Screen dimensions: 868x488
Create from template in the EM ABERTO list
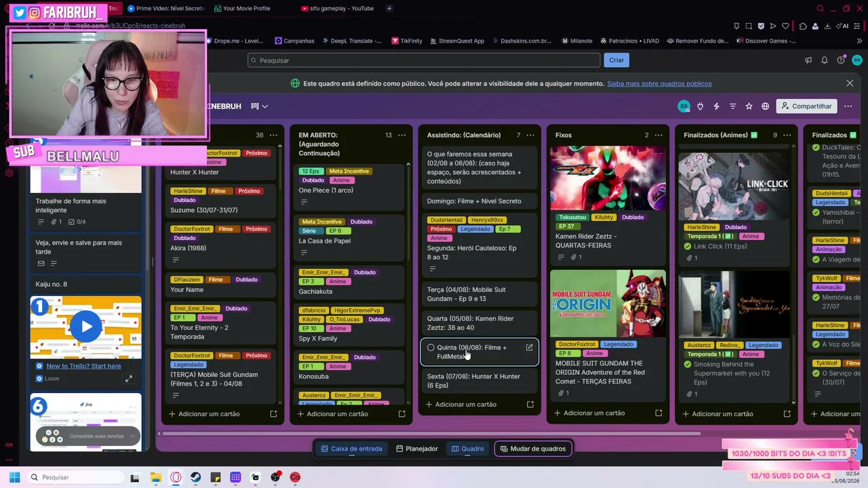[401, 414]
